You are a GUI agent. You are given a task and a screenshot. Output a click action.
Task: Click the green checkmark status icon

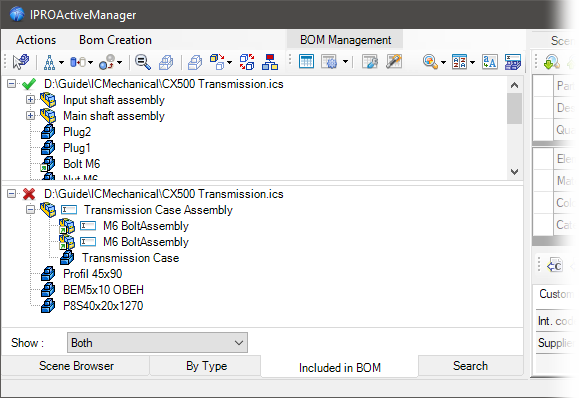pyautogui.click(x=29, y=84)
